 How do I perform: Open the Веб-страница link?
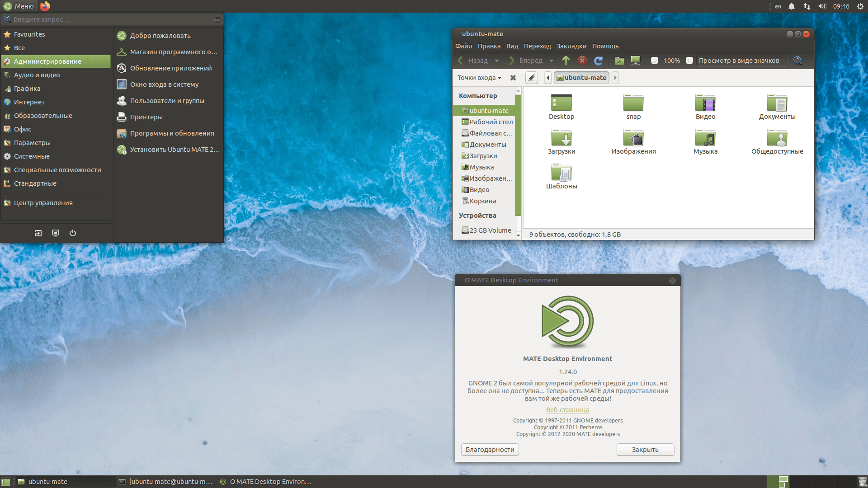coord(567,410)
